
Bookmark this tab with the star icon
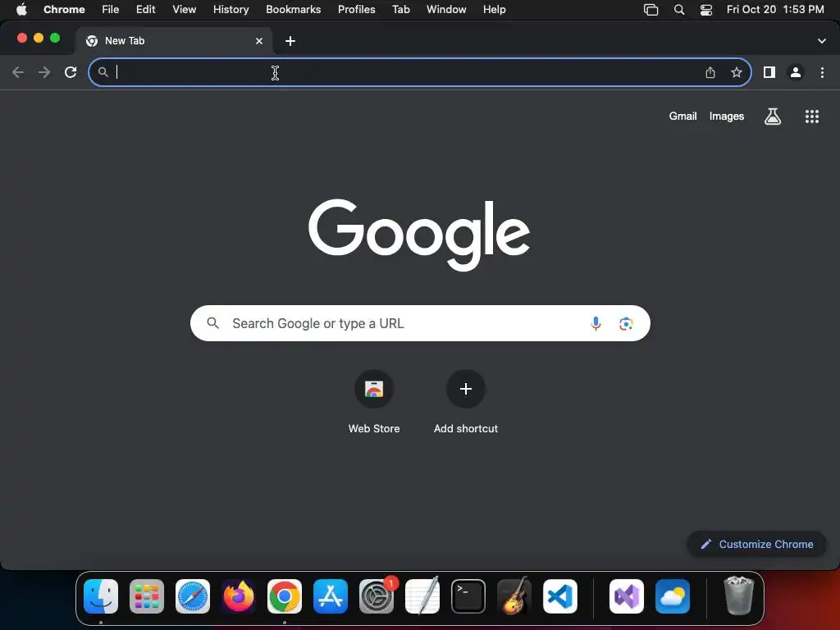point(737,72)
